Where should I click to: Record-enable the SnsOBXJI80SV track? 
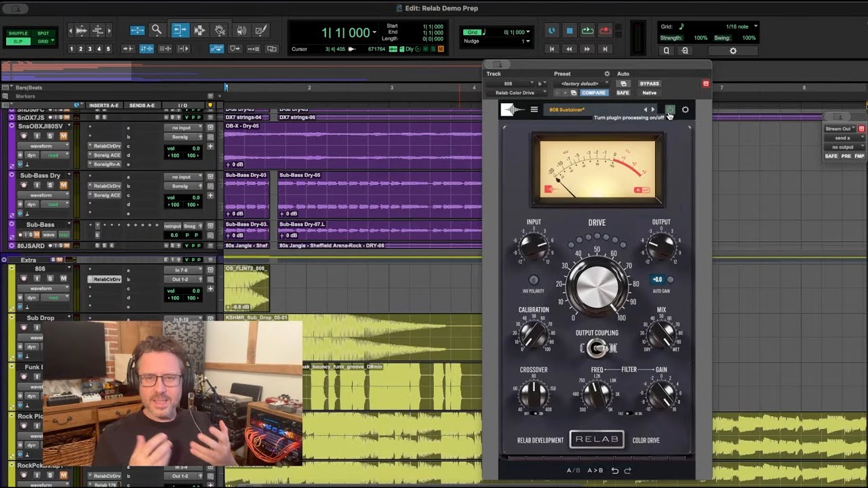(x=24, y=136)
